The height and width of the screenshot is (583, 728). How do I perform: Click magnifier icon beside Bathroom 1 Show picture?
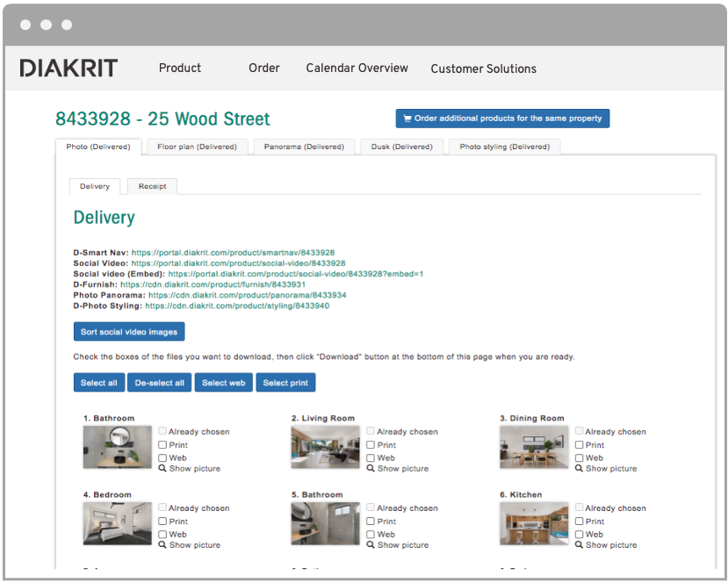click(x=162, y=469)
